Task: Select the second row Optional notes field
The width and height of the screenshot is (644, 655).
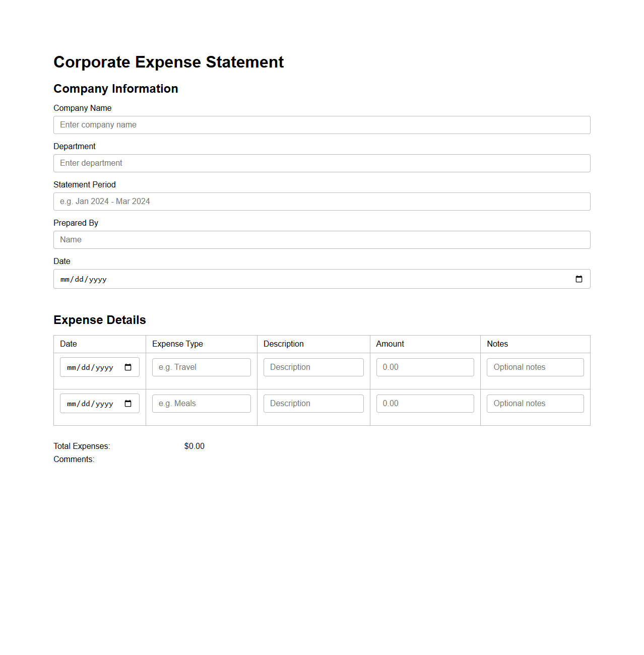Action: coord(535,403)
